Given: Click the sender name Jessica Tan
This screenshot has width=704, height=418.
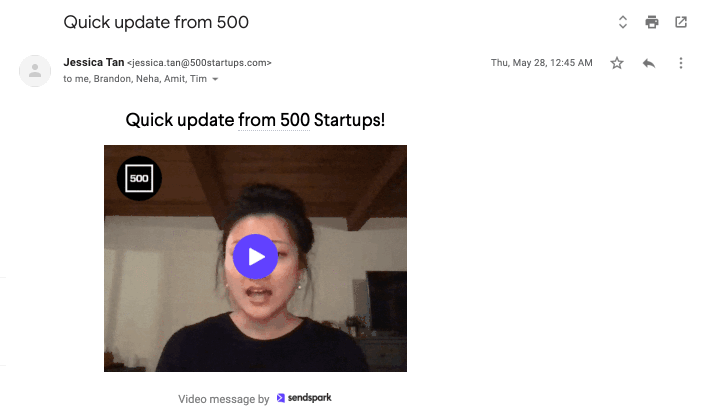Looking at the screenshot, I should pyautogui.click(x=94, y=62).
